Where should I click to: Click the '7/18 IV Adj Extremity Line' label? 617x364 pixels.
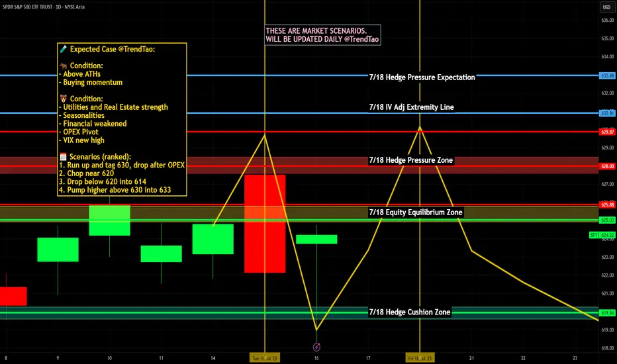[x=411, y=107]
